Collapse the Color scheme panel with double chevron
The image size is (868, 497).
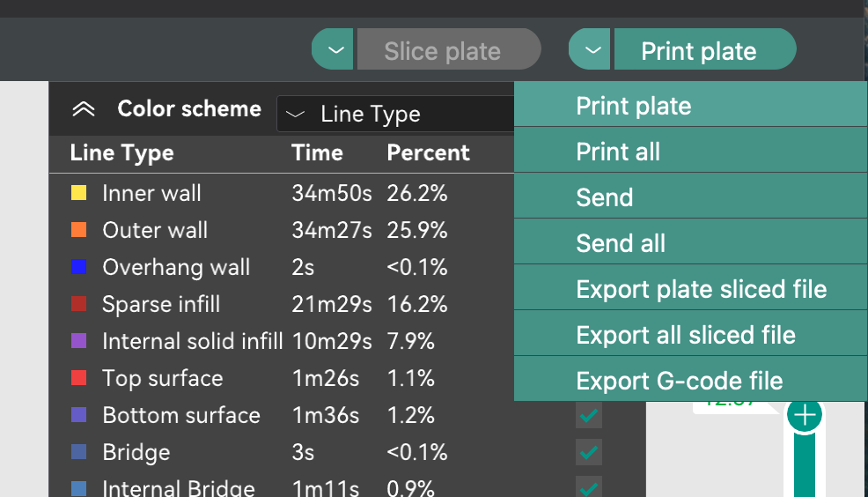click(83, 108)
